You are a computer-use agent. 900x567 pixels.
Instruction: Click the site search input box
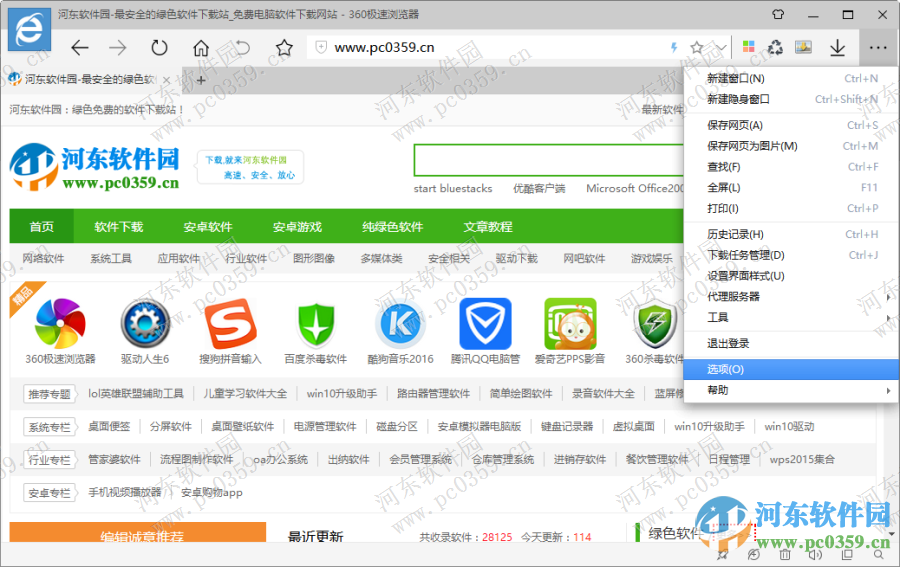tap(548, 160)
